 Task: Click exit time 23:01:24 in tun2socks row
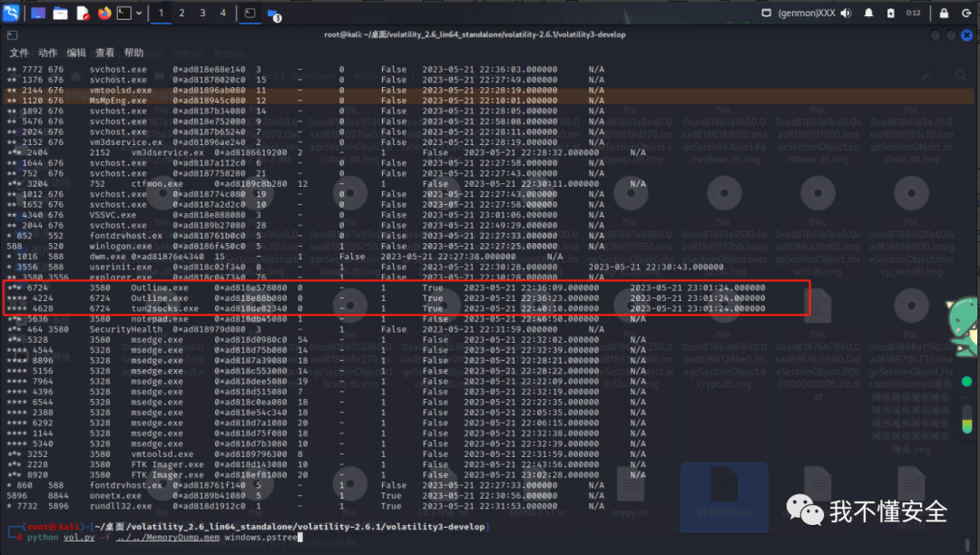tap(698, 308)
